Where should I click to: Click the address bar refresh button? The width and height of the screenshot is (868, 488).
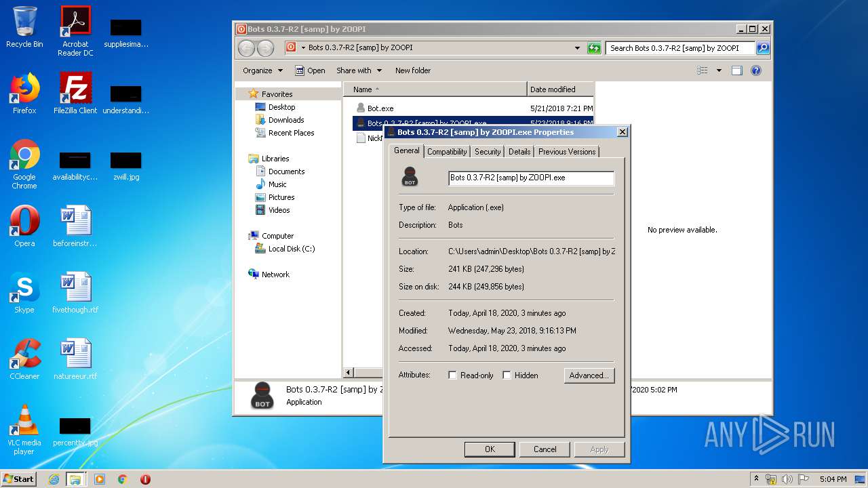click(x=594, y=48)
